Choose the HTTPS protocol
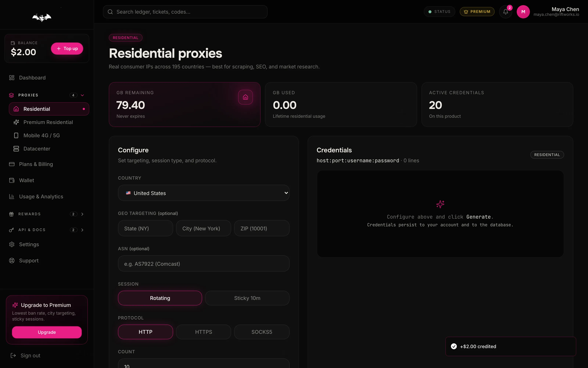This screenshot has width=588, height=368. coord(203,332)
